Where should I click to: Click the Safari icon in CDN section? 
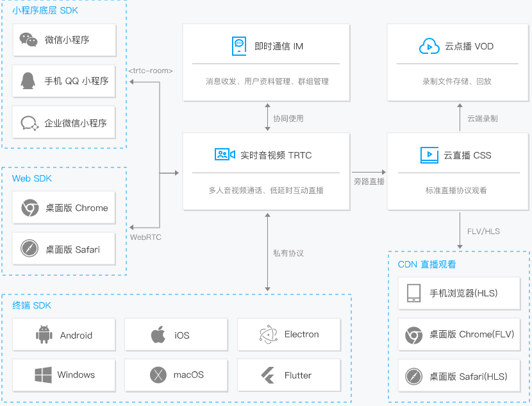click(x=413, y=376)
